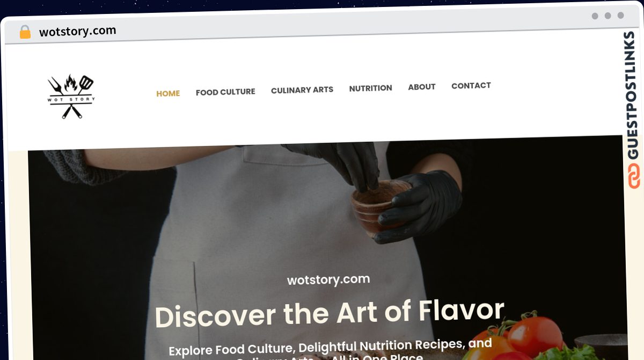Viewport: 644px width, 360px height.
Task: Open the Wot Story logo
Action: 71,96
